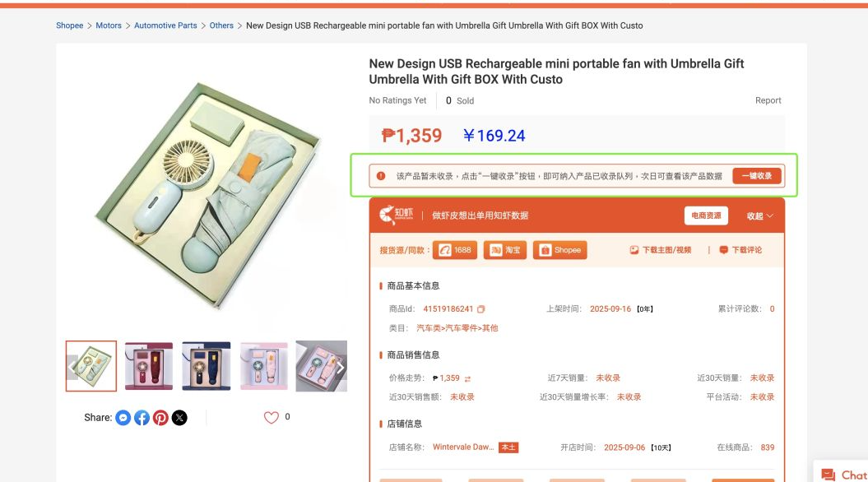The image size is (868, 482).
Task: Click the 一键收录 button
Action: [757, 176]
